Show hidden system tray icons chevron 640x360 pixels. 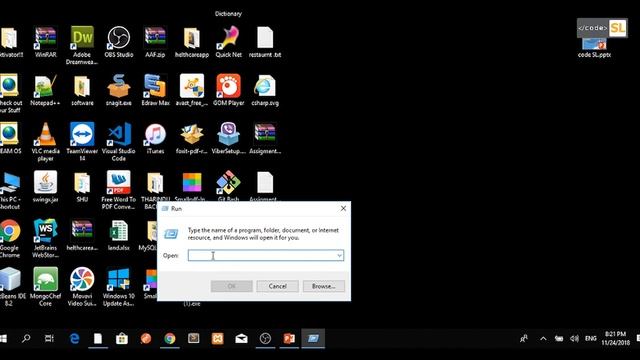pyautogui.click(x=543, y=338)
